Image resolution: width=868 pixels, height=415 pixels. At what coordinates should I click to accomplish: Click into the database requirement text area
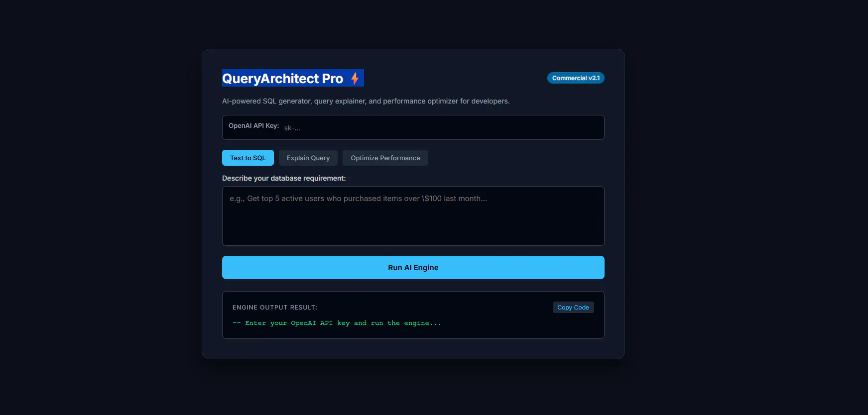(413, 216)
